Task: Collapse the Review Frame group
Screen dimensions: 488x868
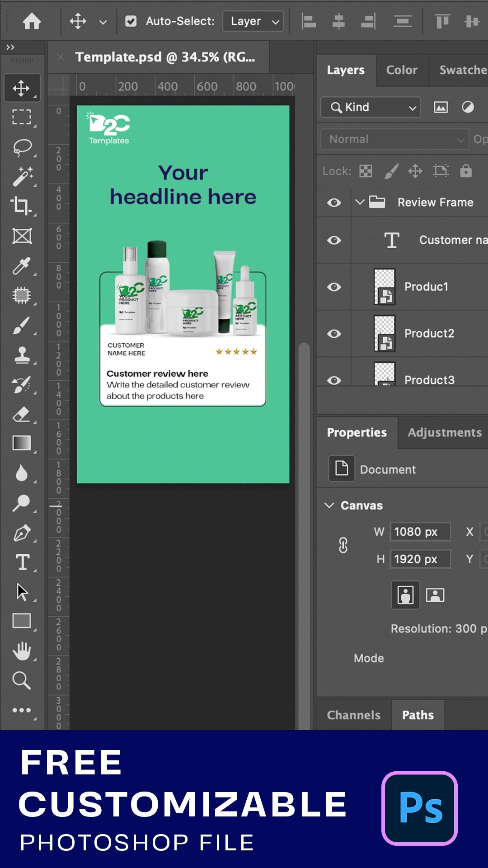Action: click(x=360, y=202)
